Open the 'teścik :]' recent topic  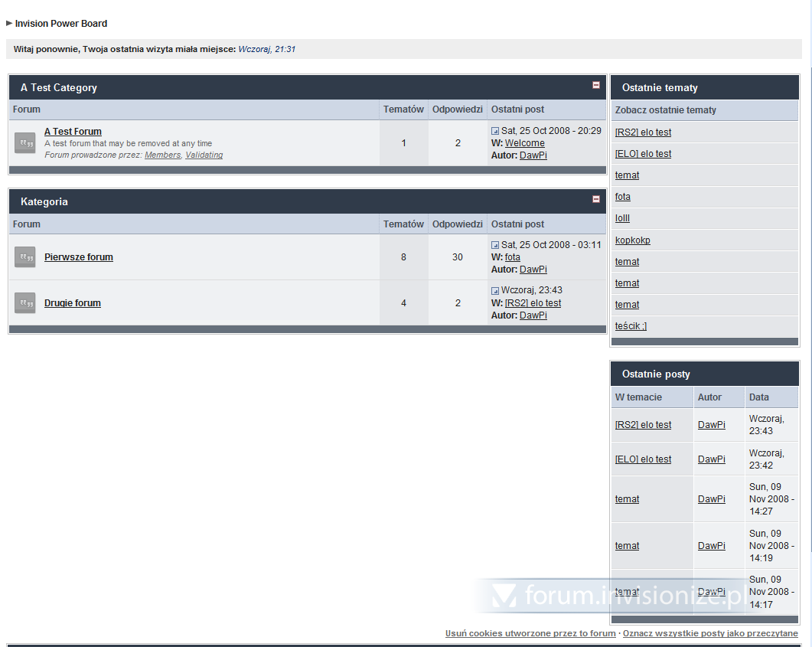[x=631, y=326]
